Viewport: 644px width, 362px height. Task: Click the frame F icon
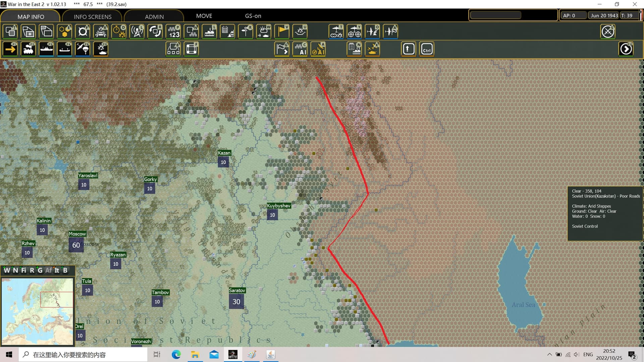pyautogui.click(x=192, y=49)
